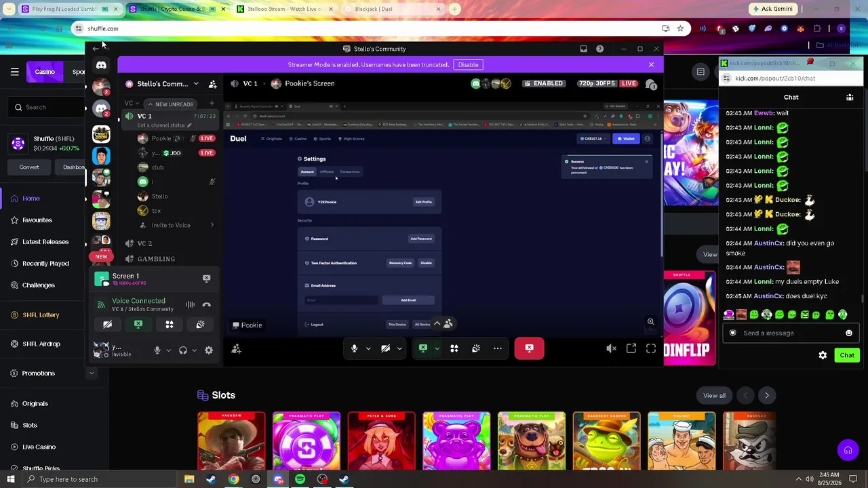Switch to Blackjack Duel browser tab
The width and height of the screenshot is (868, 488).
click(x=393, y=9)
